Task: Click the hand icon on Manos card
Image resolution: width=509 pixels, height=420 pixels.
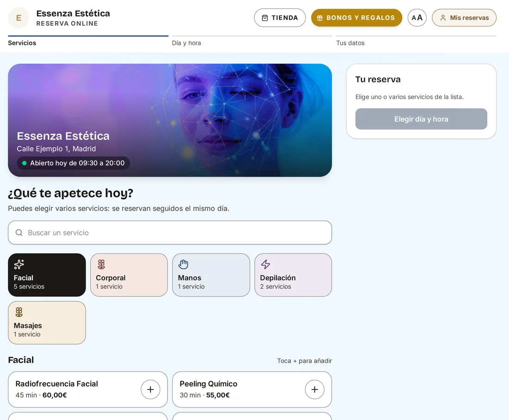Action: click(183, 264)
